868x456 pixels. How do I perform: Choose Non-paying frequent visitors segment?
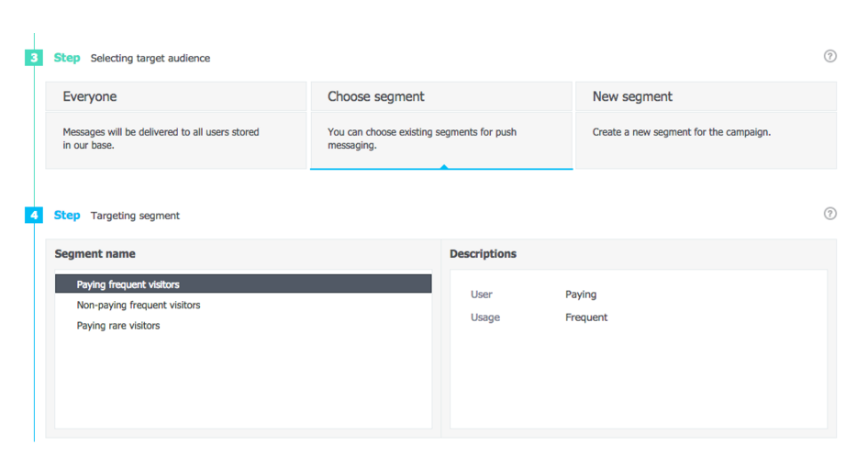(139, 305)
